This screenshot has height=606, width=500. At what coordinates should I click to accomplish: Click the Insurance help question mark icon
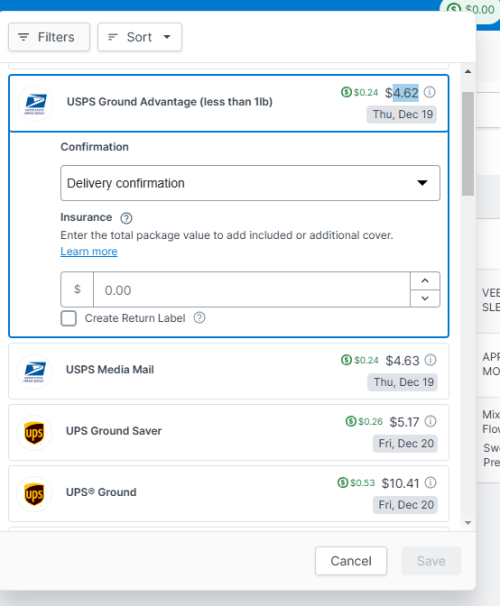point(126,218)
